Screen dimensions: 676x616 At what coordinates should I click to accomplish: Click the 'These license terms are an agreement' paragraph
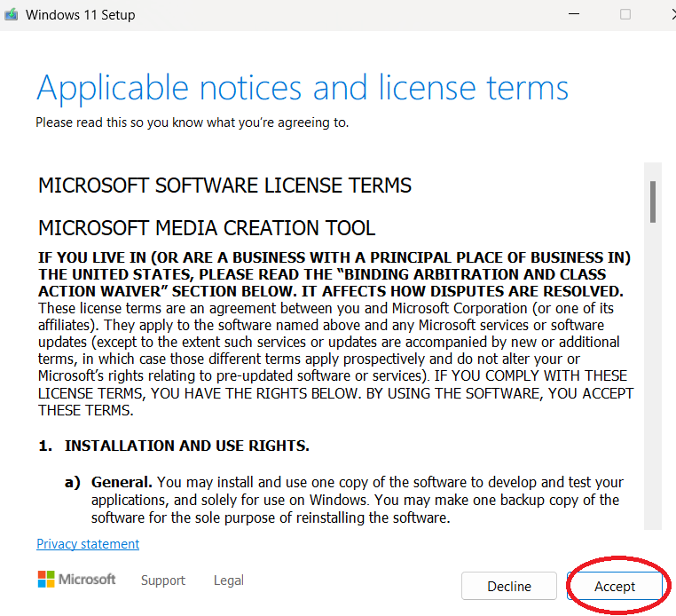(334, 359)
